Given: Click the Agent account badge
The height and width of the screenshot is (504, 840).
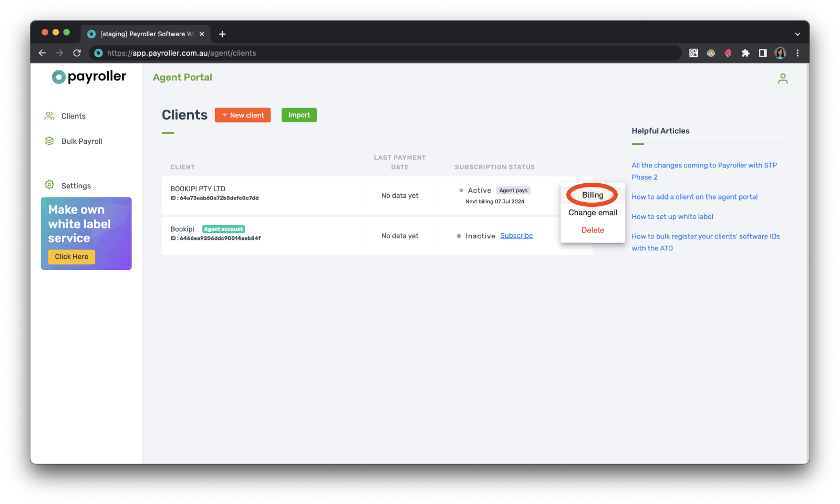Looking at the screenshot, I should pyautogui.click(x=224, y=229).
